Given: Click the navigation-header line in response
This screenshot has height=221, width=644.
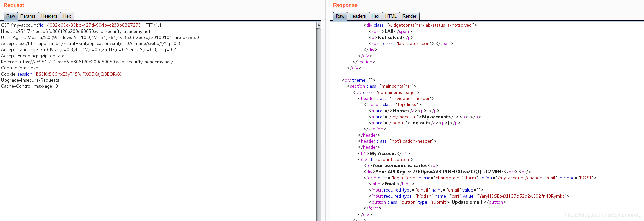Looking at the screenshot, I should tap(396, 99).
